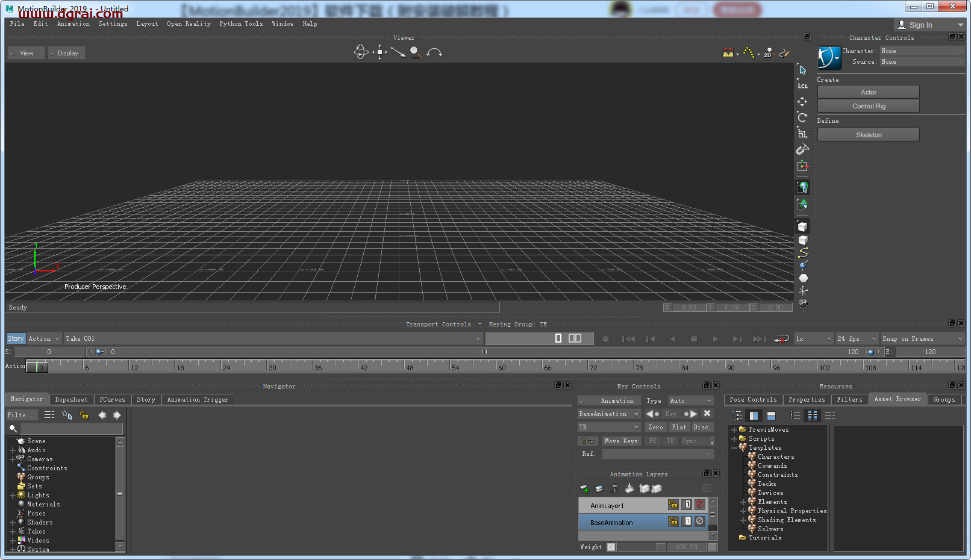Screen dimensions: 971x560
Task: Click the Control Rig button
Action: click(868, 106)
